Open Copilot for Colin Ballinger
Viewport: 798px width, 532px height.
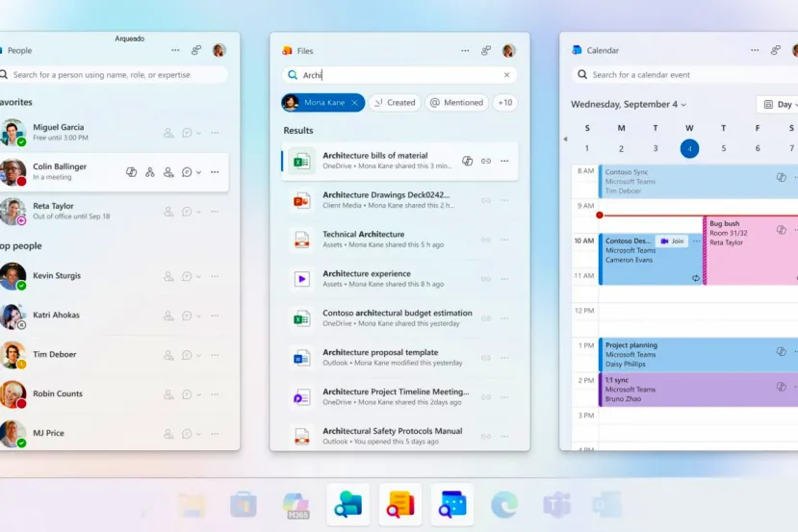click(x=131, y=172)
